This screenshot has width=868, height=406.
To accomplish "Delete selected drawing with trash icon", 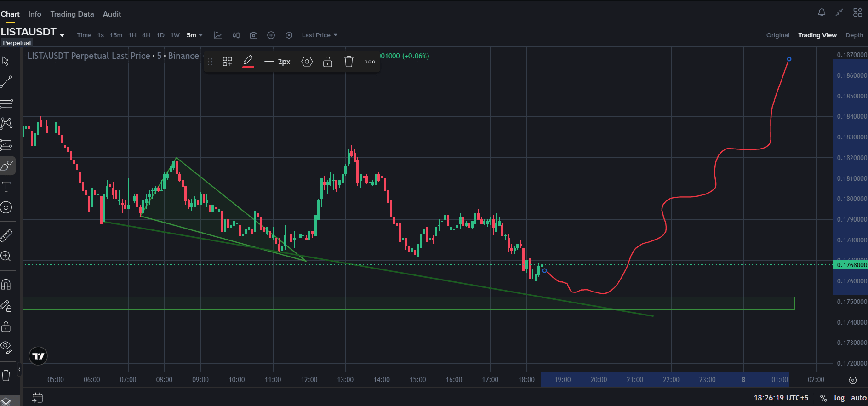I will [348, 62].
